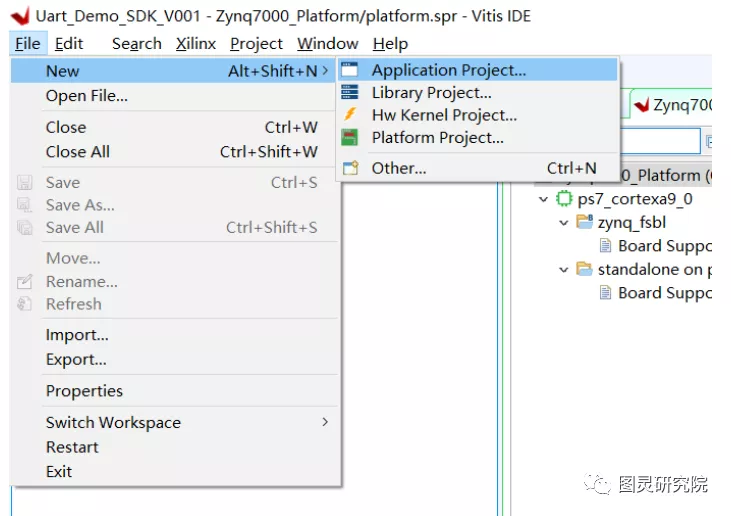
Task: Choose Restart in the File menu
Action: 173,447
